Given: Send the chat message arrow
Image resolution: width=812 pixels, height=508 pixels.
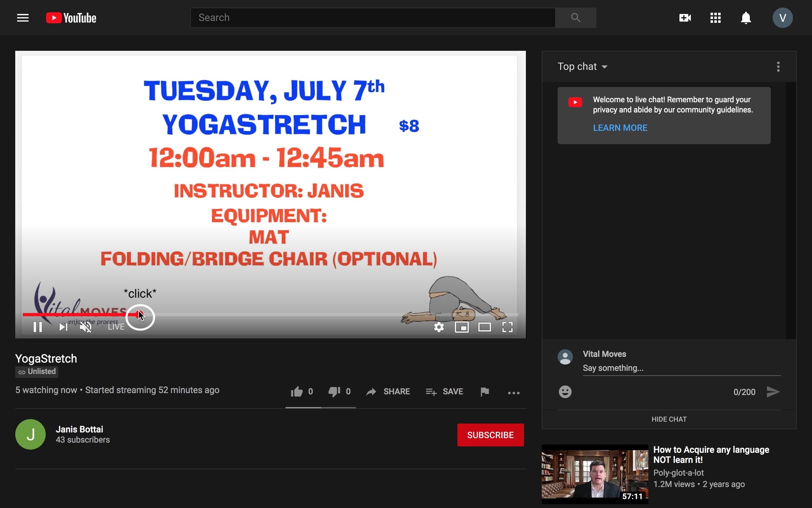Looking at the screenshot, I should (x=773, y=391).
